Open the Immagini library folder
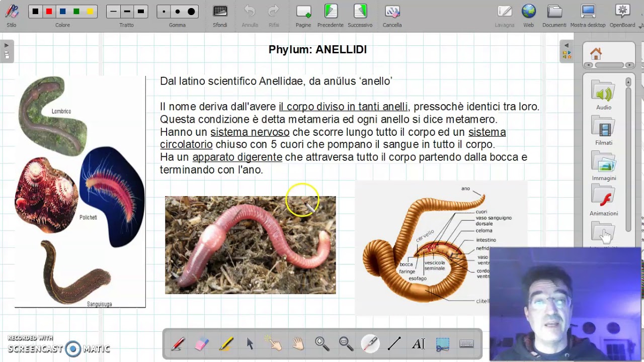The height and width of the screenshot is (362, 644). [x=604, y=166]
